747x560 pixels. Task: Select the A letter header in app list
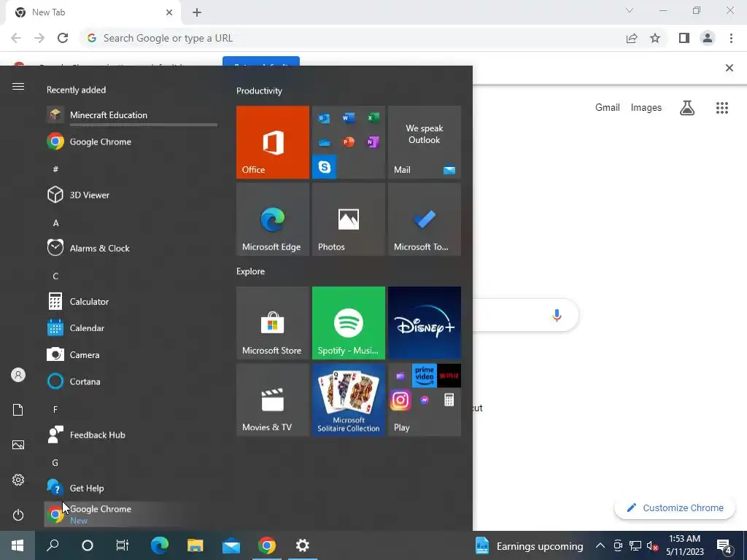(55, 223)
